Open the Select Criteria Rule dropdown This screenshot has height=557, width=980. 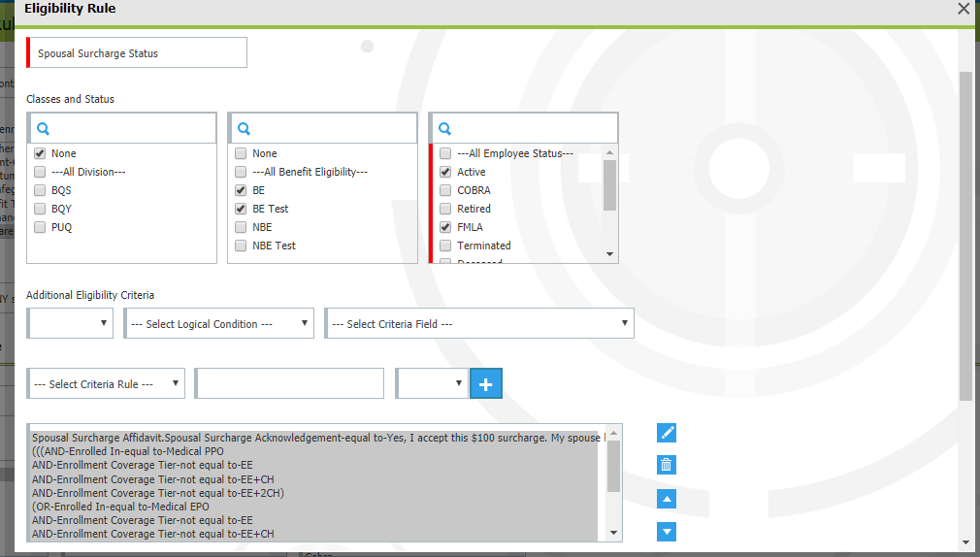pyautogui.click(x=107, y=384)
